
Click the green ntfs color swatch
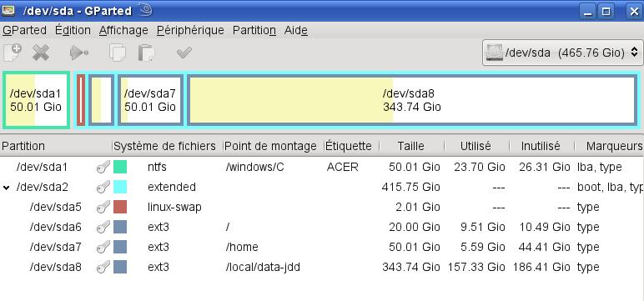pos(120,167)
